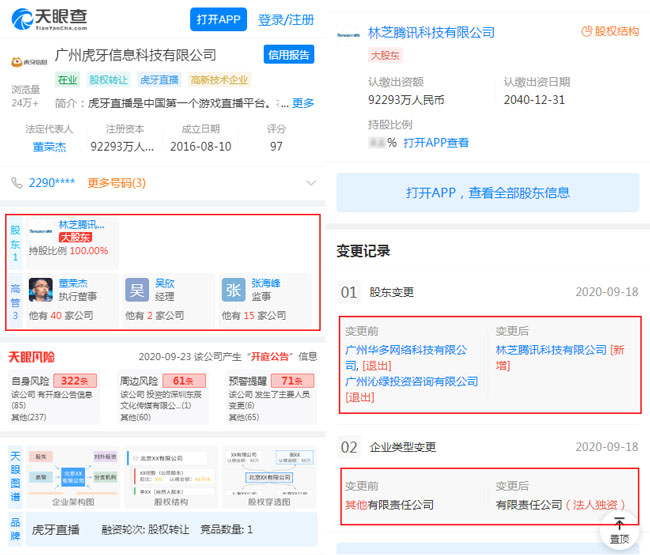This screenshot has width=650, height=555.
Task: Open executive 张海峰 name link
Action: pos(266,283)
